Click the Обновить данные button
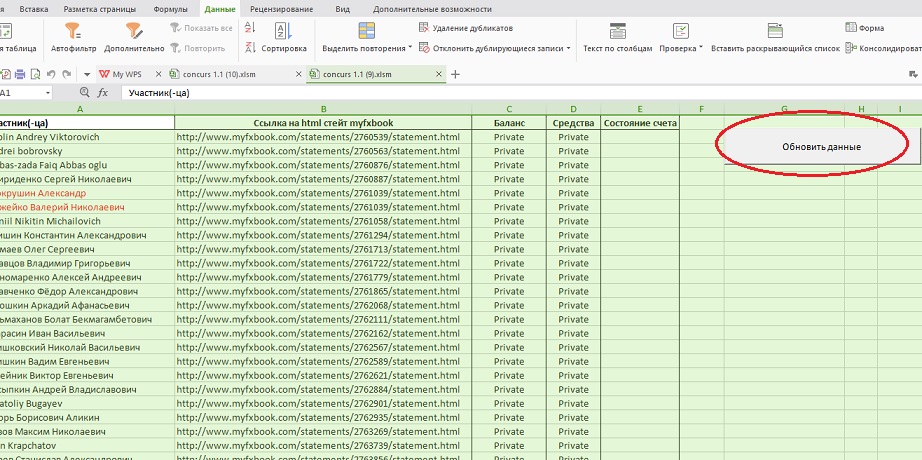 pyautogui.click(x=822, y=147)
